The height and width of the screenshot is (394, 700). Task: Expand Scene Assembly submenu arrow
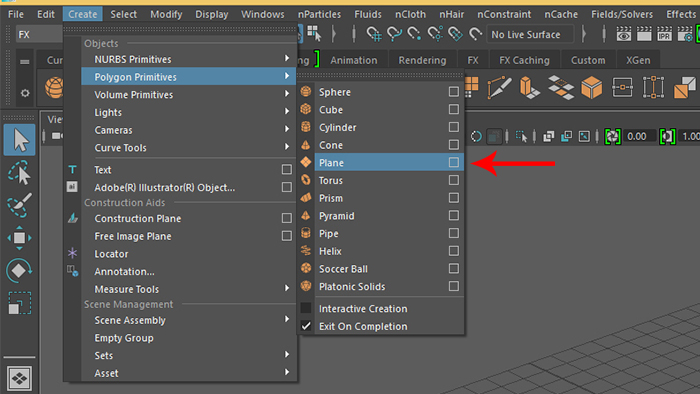pos(287,319)
